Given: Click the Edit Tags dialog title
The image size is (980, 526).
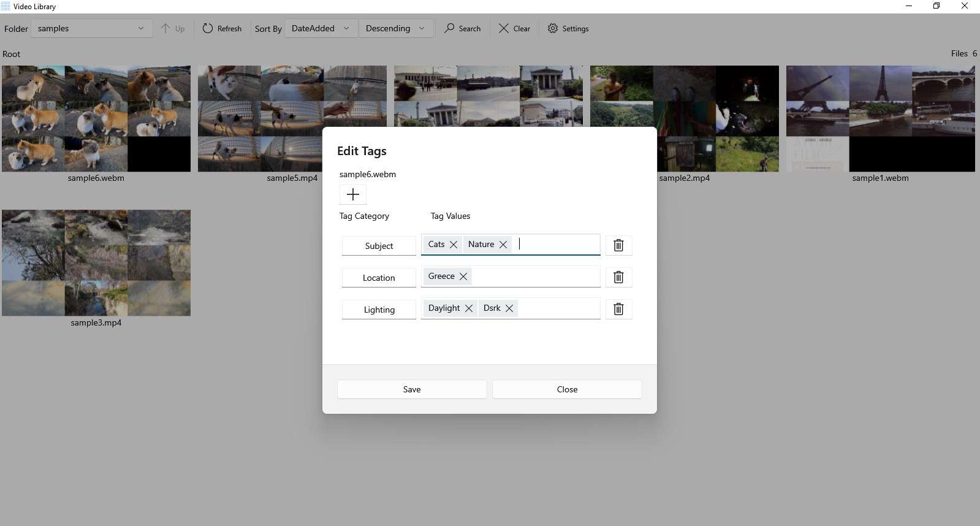Looking at the screenshot, I should point(362,151).
